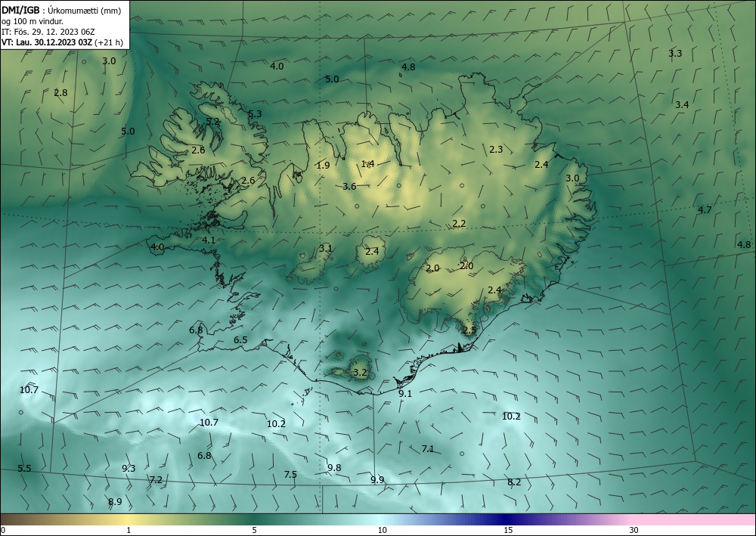Select the 8.2 value label

click(x=514, y=482)
